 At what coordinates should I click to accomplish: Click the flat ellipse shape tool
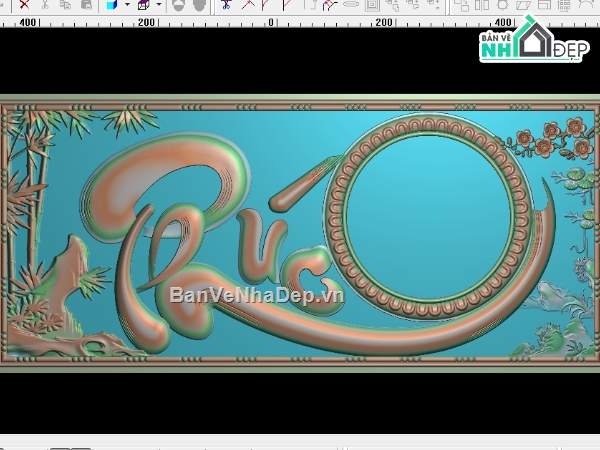(x=351, y=4)
